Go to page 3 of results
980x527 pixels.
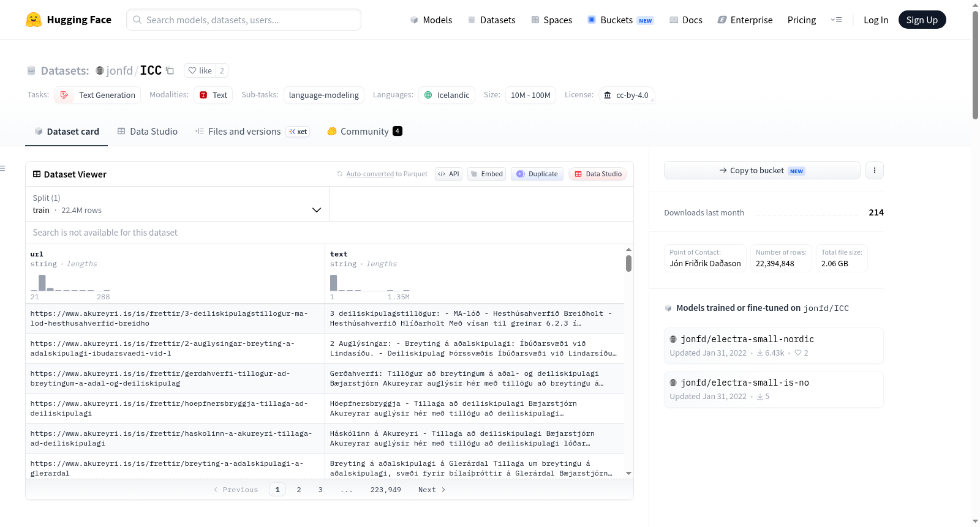[x=320, y=490]
